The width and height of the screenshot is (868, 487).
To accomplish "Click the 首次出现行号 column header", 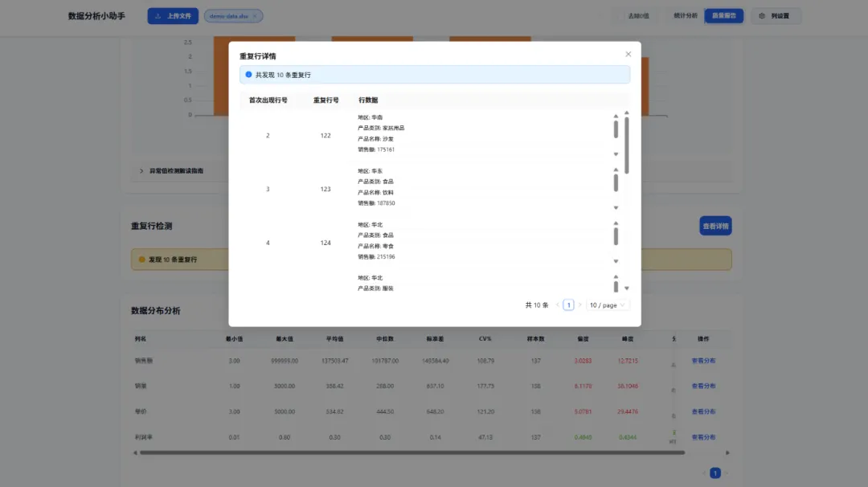I will coord(268,100).
